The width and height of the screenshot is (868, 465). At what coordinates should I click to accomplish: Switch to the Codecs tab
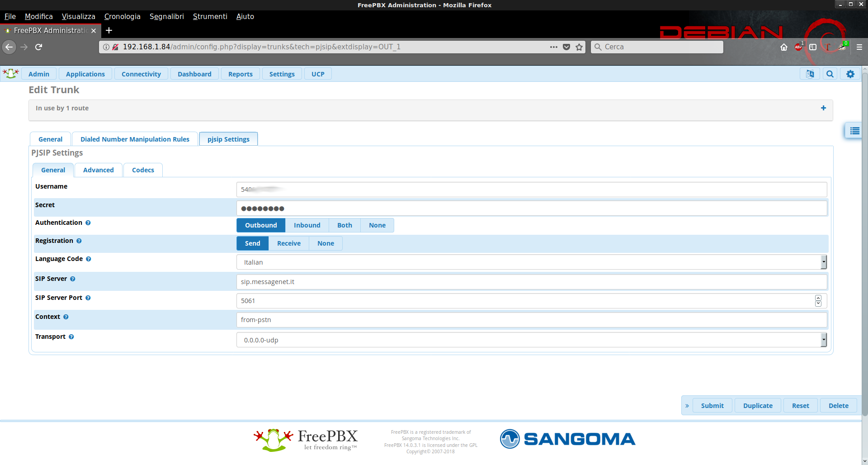tap(143, 170)
